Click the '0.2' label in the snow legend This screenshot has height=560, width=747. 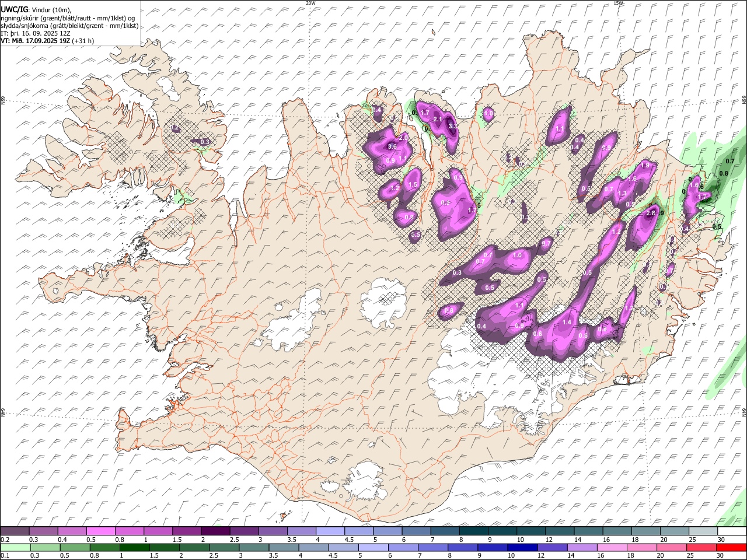point(5,540)
